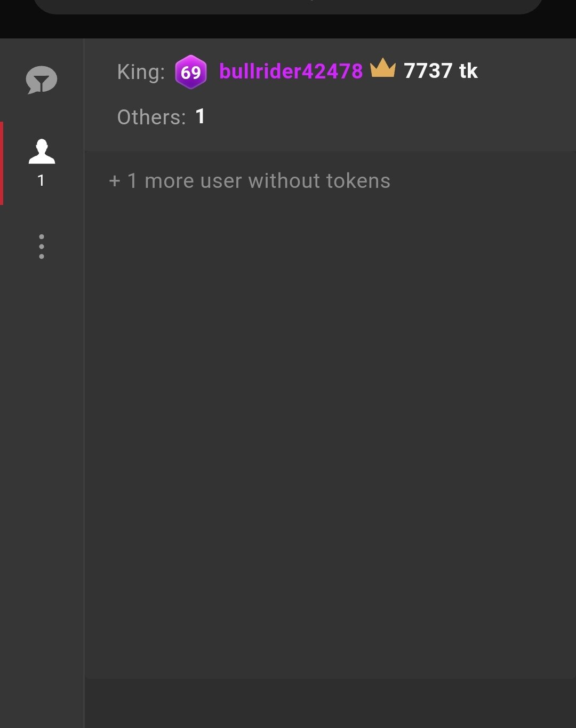The width and height of the screenshot is (576, 728).
Task: Click the "Others:" label
Action: [151, 117]
